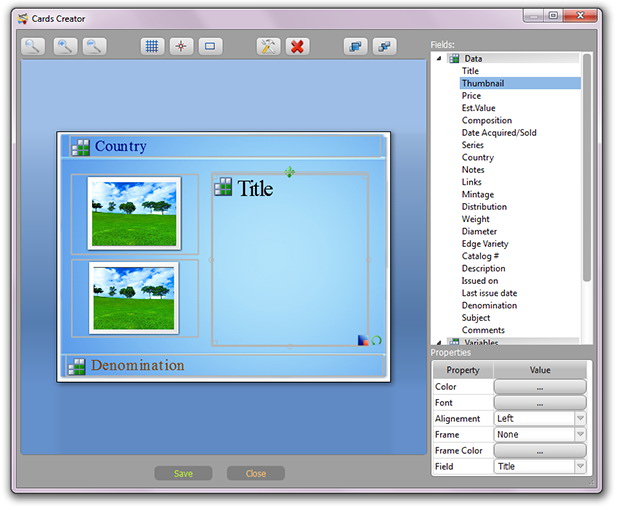Click the Fields list vertical scrollbar
This screenshot has width=620, height=508.
pos(587,168)
